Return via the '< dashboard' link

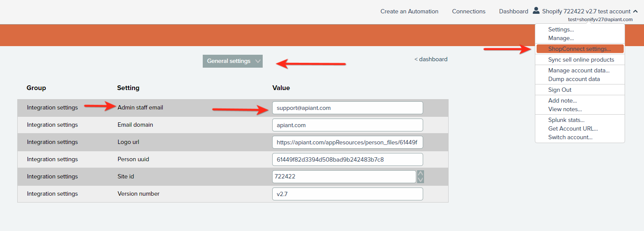(430, 59)
